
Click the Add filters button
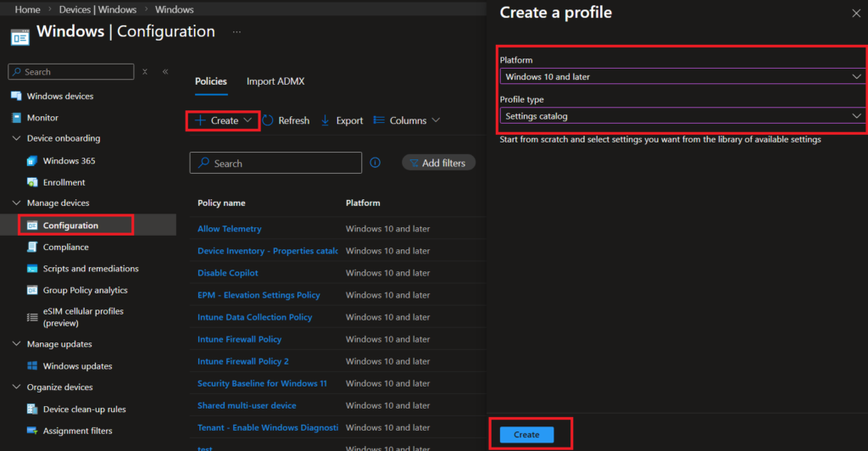pos(438,163)
